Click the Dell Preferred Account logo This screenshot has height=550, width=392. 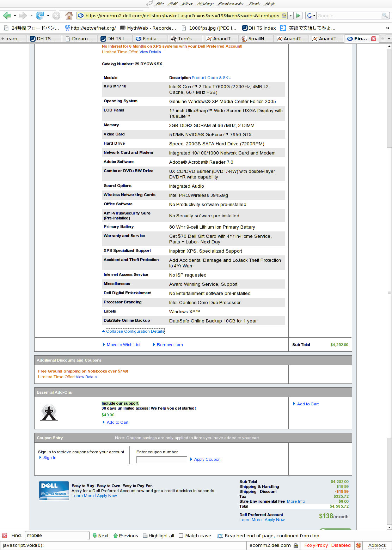[54, 491]
